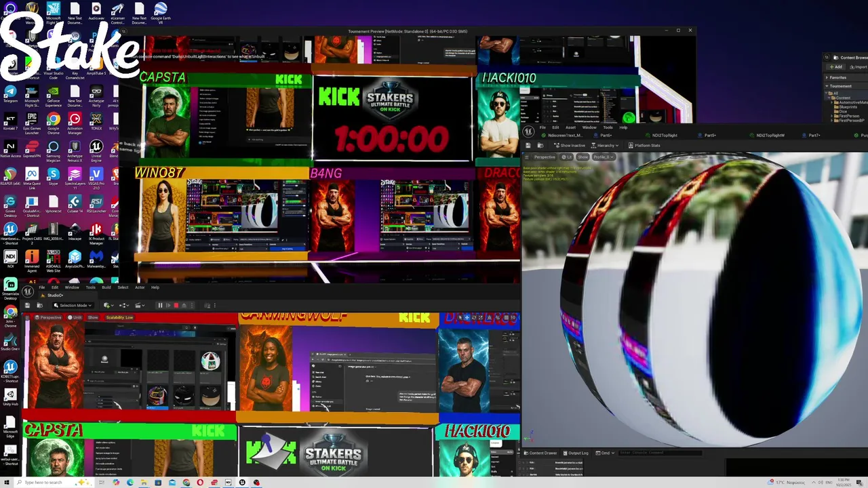Open Show menu in material preview viewport
The width and height of the screenshot is (868, 488).
(x=583, y=157)
